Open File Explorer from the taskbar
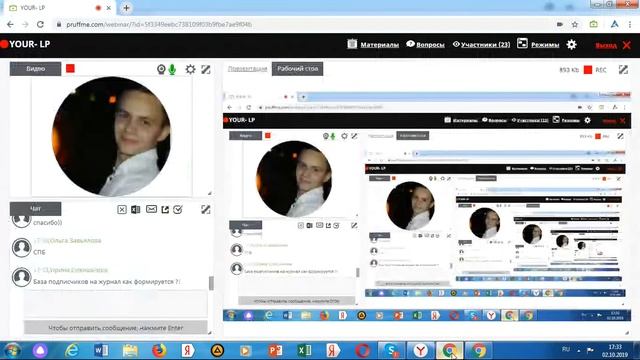Viewport: 640px width, 360px height. point(130,350)
